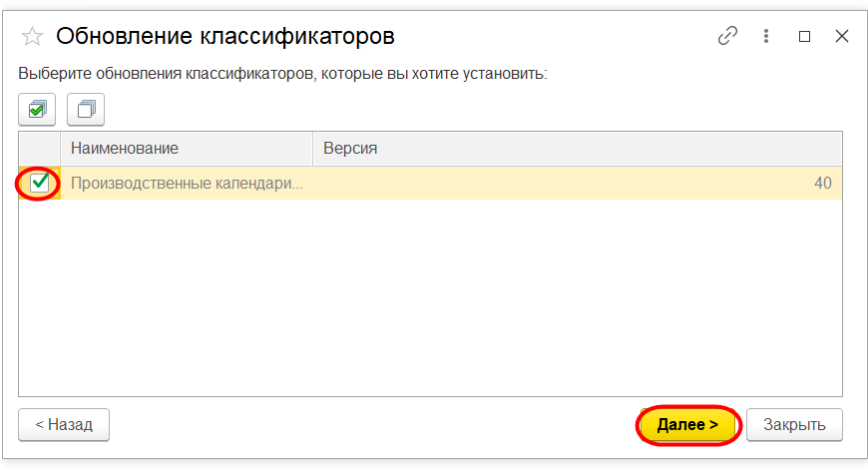Click the version number 40 cell

tap(822, 184)
